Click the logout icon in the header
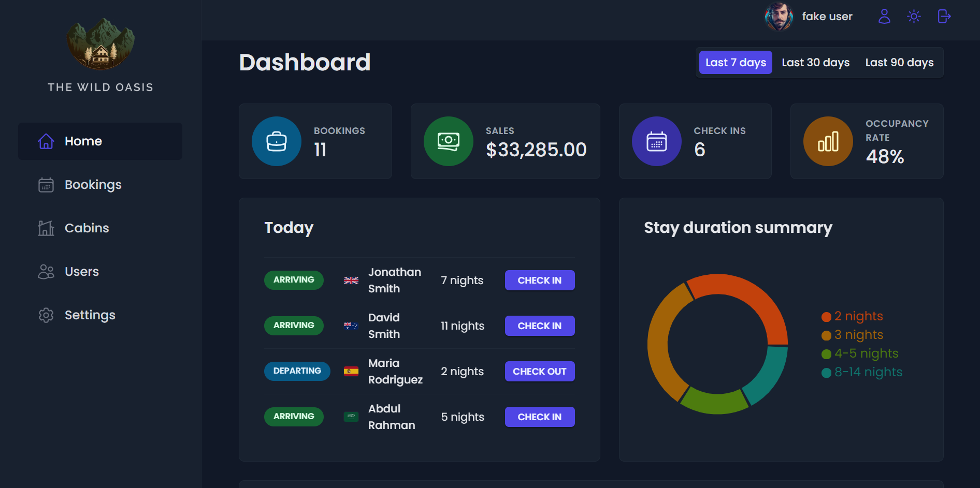Viewport: 980px width, 488px height. 944,17
